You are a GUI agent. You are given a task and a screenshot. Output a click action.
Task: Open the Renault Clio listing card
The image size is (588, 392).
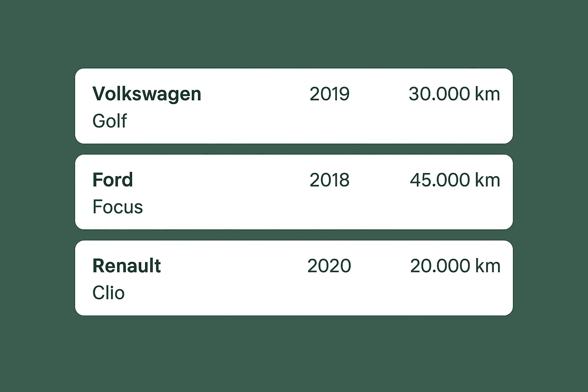click(294, 278)
